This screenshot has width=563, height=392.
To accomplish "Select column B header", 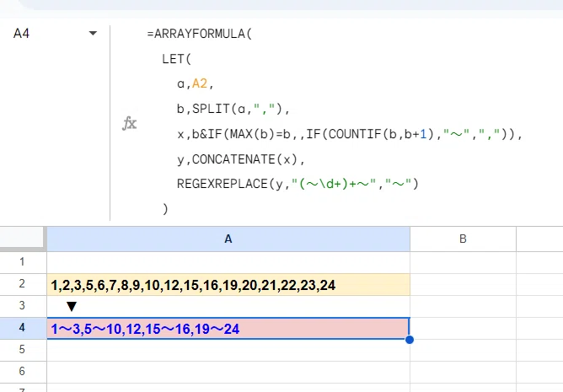I will click(463, 239).
